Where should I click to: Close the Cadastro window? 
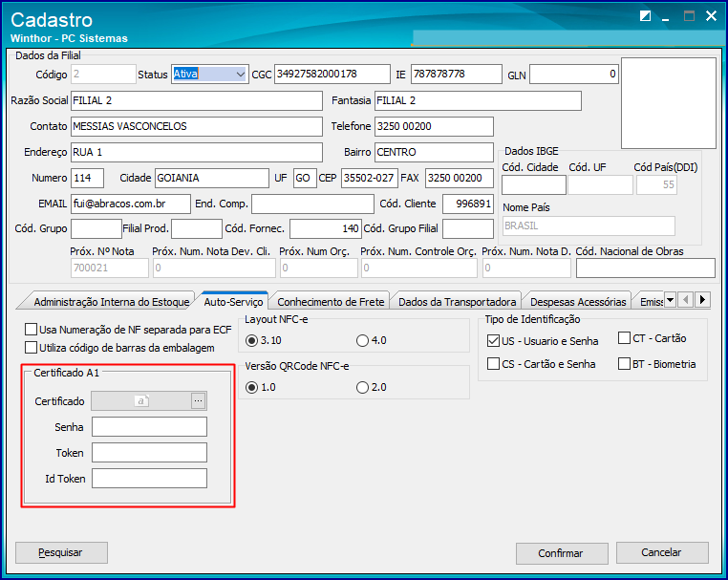coord(711,16)
